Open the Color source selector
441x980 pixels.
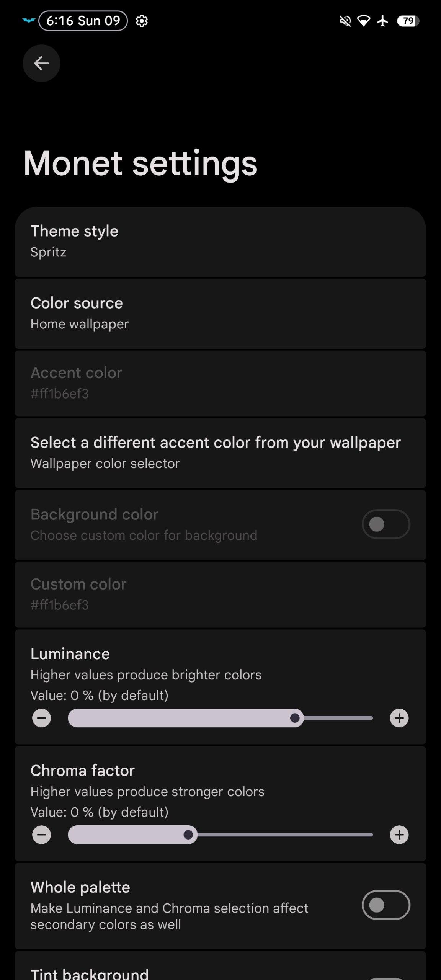220,314
